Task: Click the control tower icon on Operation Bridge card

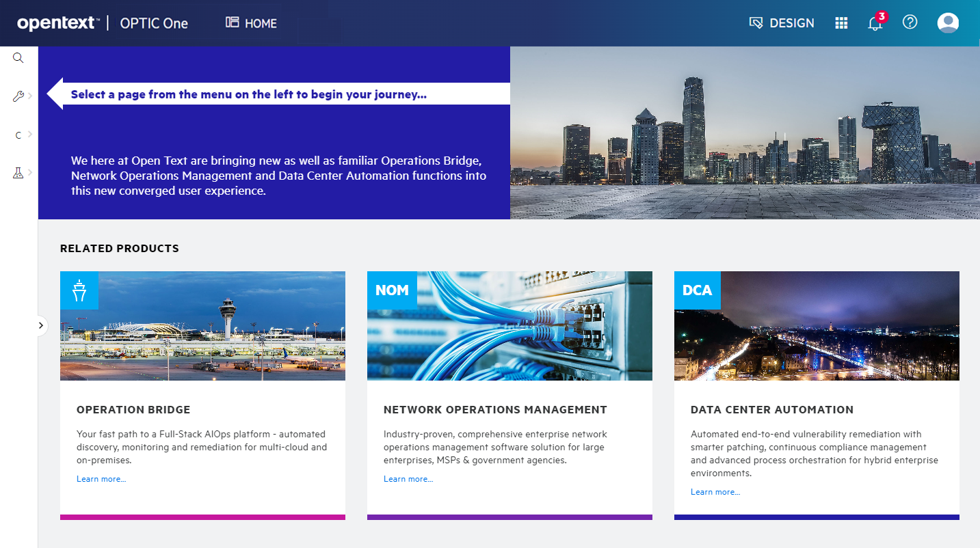Action: coord(79,290)
